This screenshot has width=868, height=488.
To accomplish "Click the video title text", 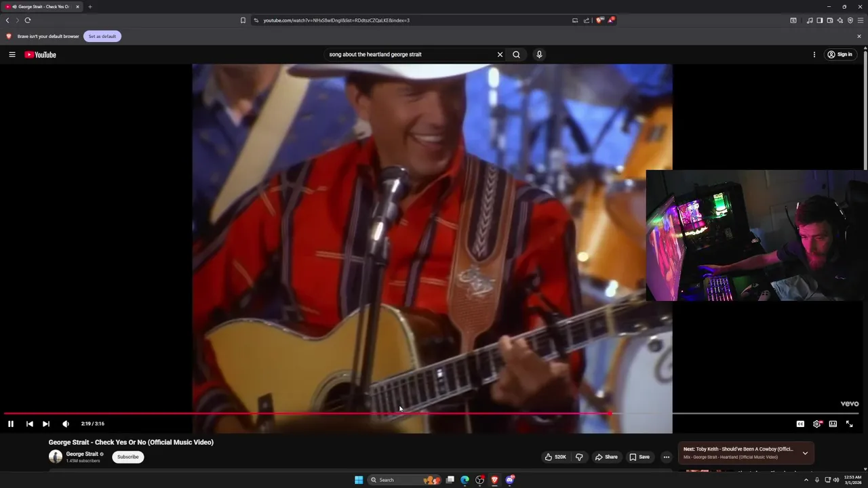I will tap(131, 442).
